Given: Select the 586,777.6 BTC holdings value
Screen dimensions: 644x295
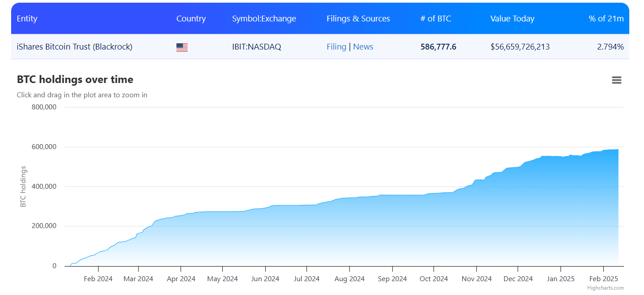Looking at the screenshot, I should pyautogui.click(x=438, y=47).
